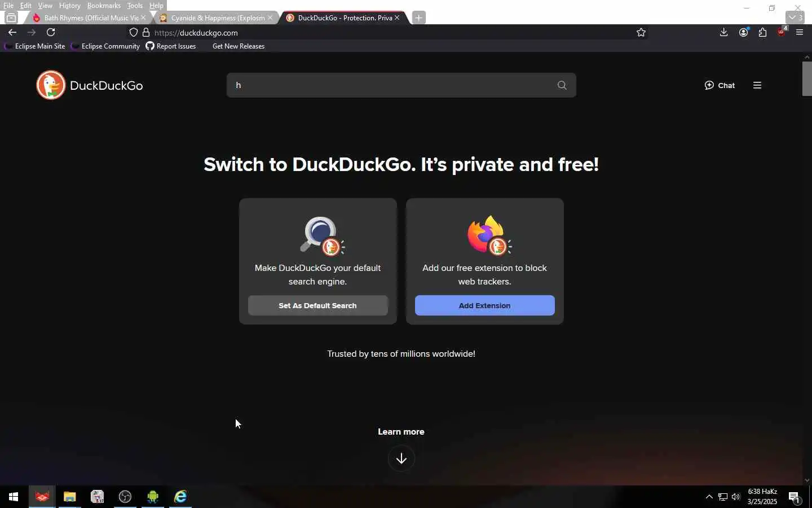Open the Help menu
812x508 pixels.
156,5
